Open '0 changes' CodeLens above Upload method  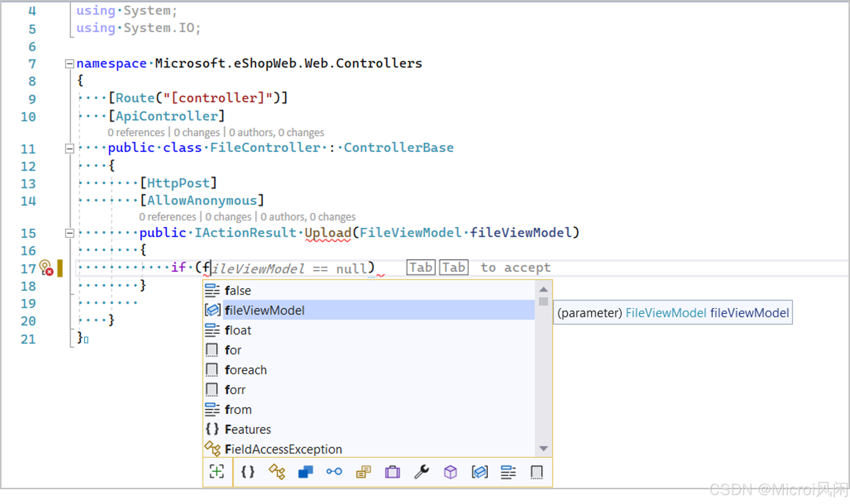(x=228, y=217)
